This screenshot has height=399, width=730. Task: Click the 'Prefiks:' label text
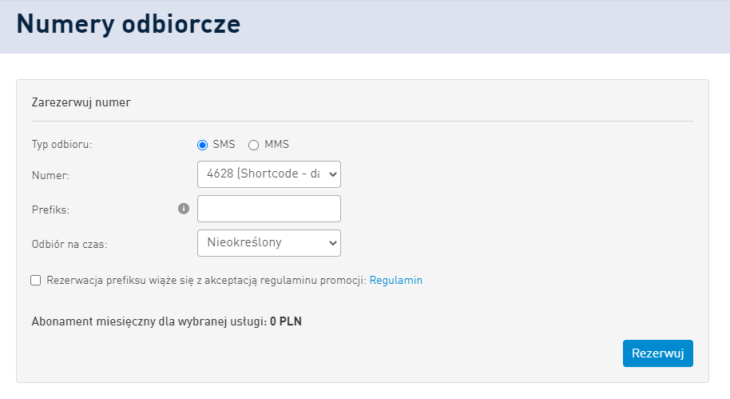coord(50,210)
